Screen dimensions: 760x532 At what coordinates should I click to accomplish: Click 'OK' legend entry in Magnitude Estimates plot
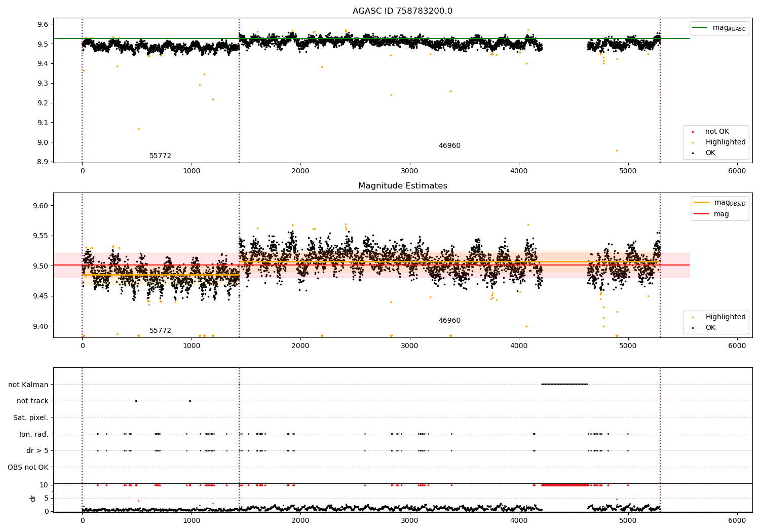710,328
